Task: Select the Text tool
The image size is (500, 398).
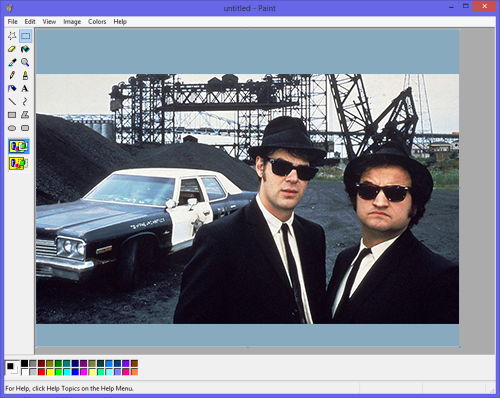Action: click(x=25, y=89)
